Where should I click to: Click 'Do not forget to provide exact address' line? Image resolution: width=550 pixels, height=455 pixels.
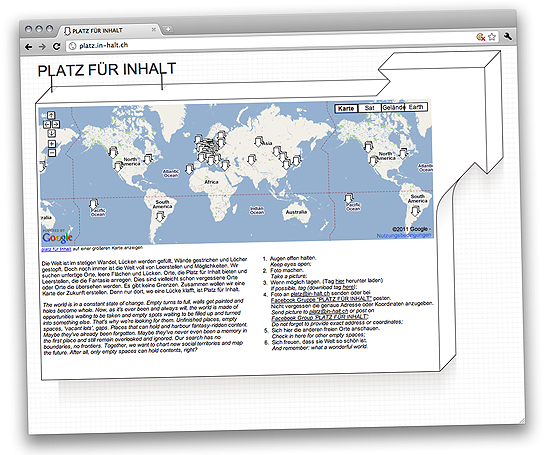point(337,323)
